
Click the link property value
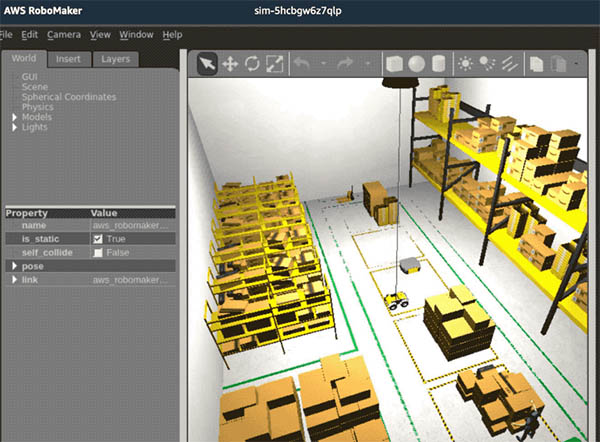point(133,280)
